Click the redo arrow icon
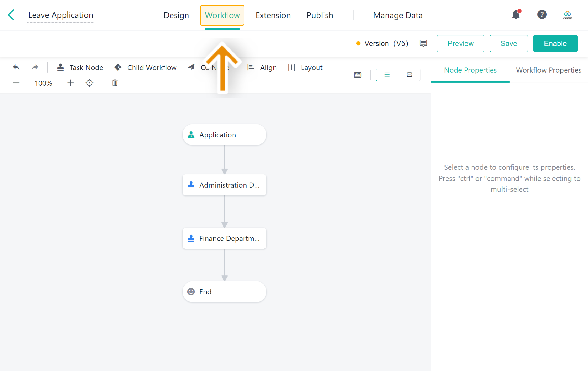588x371 pixels. 35,67
